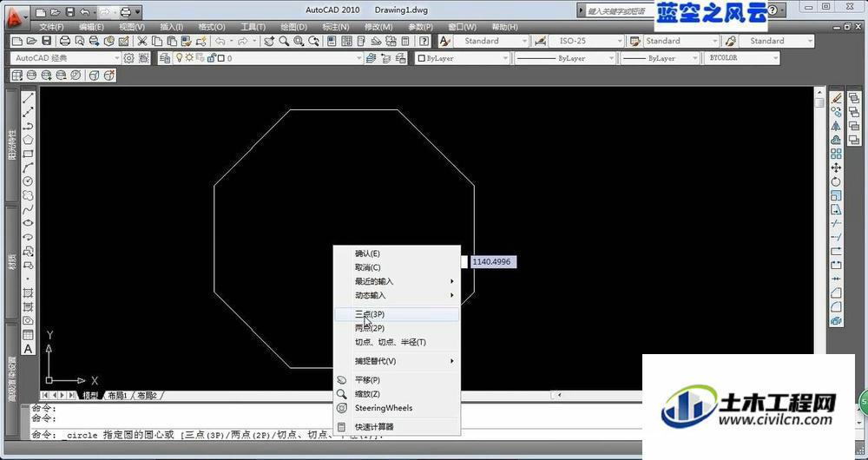Open Layer Properties Manager icon
This screenshot has height=460, width=868.
coord(165,57)
